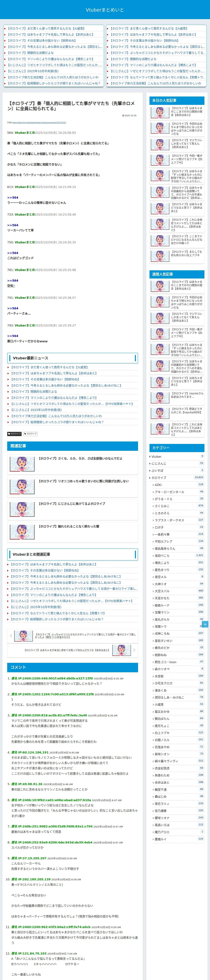Open the 天音かなた subcategory
Viewport: 210px width, 980px height.
point(178,598)
